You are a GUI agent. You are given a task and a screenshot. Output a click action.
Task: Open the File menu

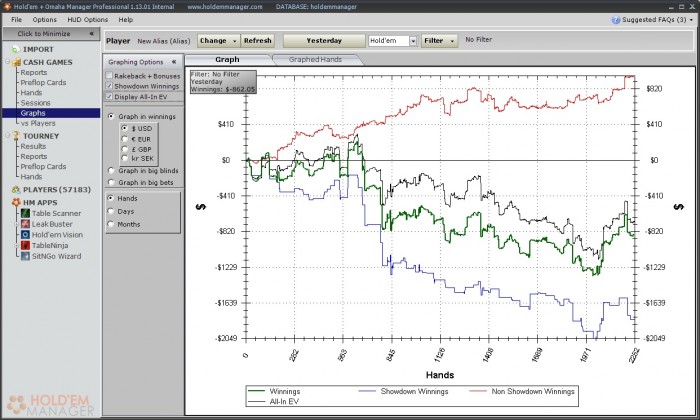pyautogui.click(x=17, y=20)
